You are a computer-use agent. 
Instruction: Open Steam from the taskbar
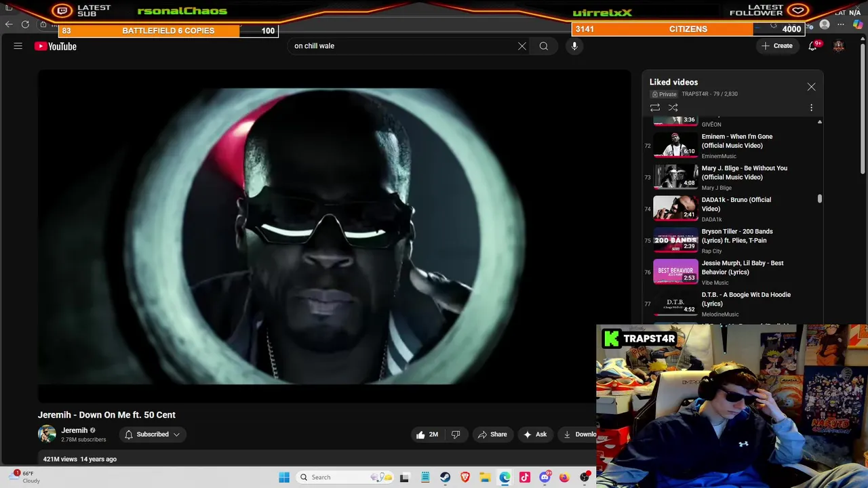coord(445,477)
